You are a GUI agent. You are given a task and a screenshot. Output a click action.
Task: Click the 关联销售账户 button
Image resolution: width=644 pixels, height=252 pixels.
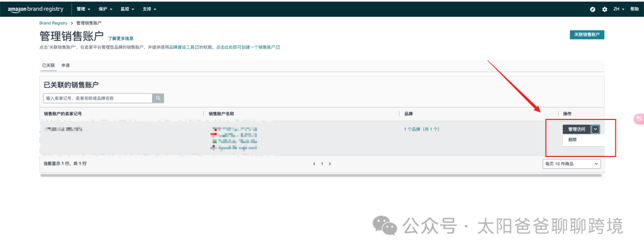[587, 35]
